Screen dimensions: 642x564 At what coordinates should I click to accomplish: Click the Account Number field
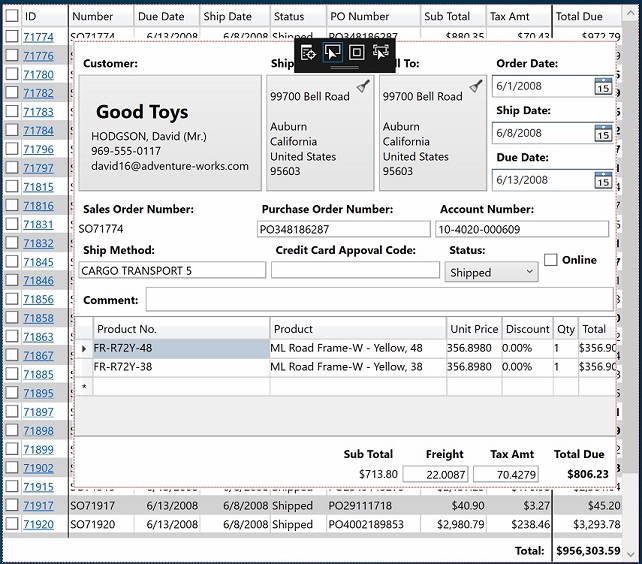(522, 229)
